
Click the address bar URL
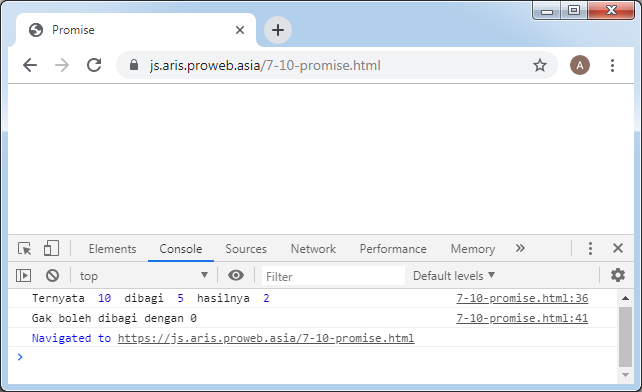point(265,66)
